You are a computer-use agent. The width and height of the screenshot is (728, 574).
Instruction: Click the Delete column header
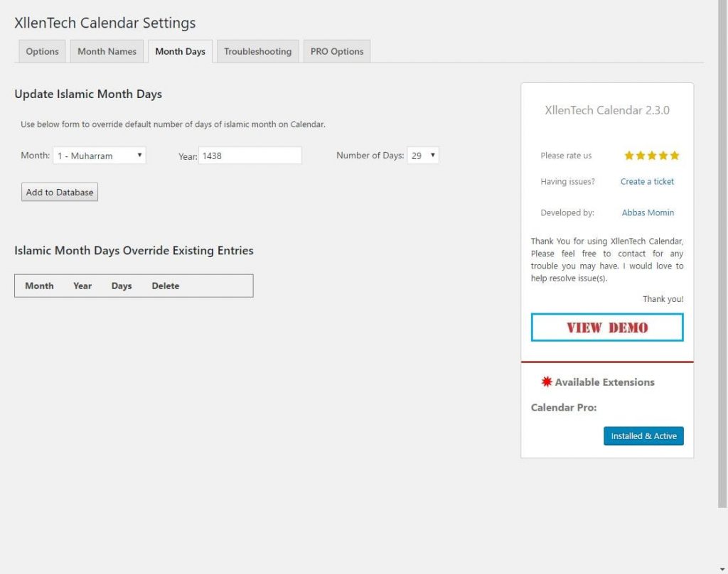[165, 286]
